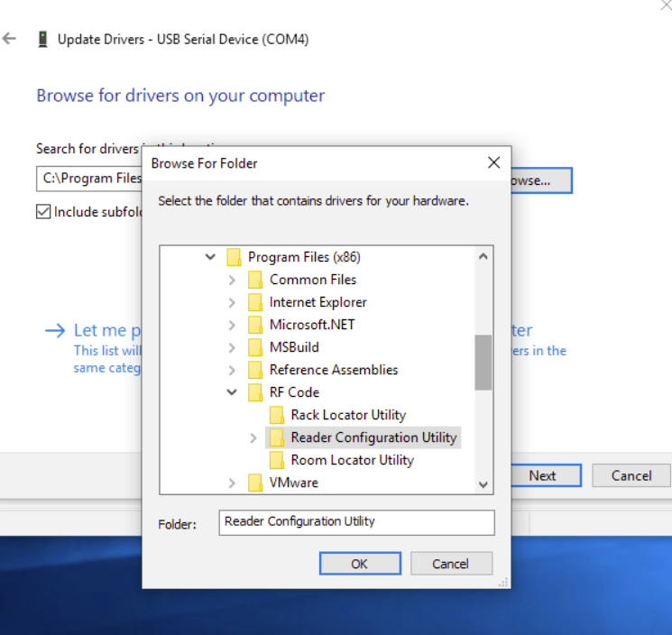Click Next in the Update Drivers wizard

[x=542, y=475]
